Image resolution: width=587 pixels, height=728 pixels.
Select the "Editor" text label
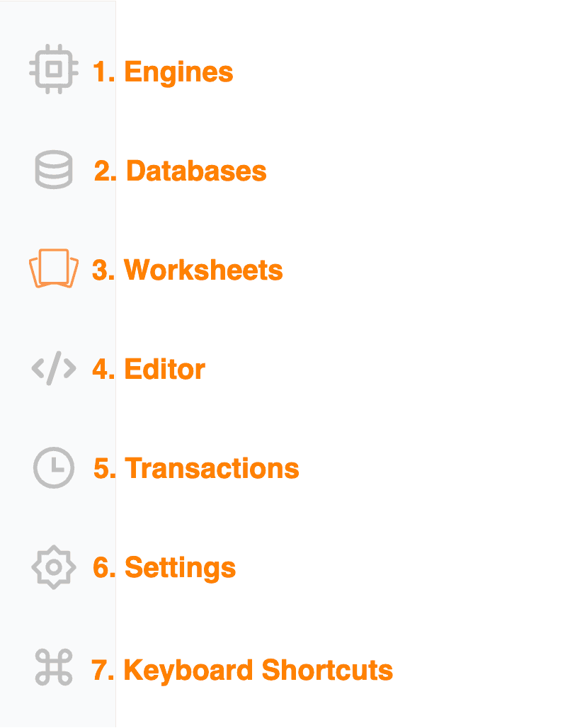click(x=164, y=370)
